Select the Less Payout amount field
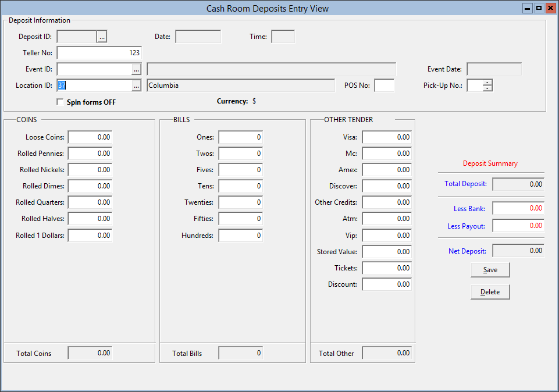 pos(518,226)
